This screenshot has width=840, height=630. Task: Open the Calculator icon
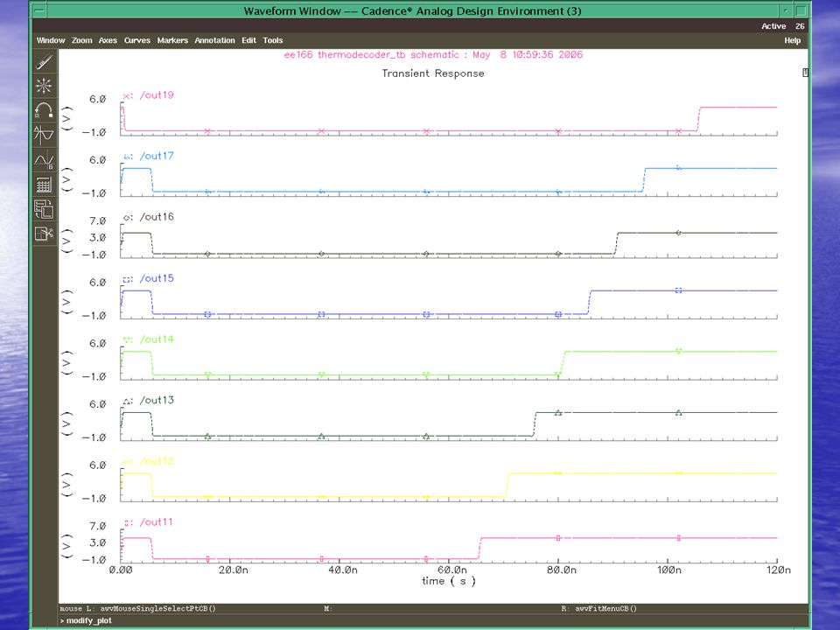click(44, 185)
